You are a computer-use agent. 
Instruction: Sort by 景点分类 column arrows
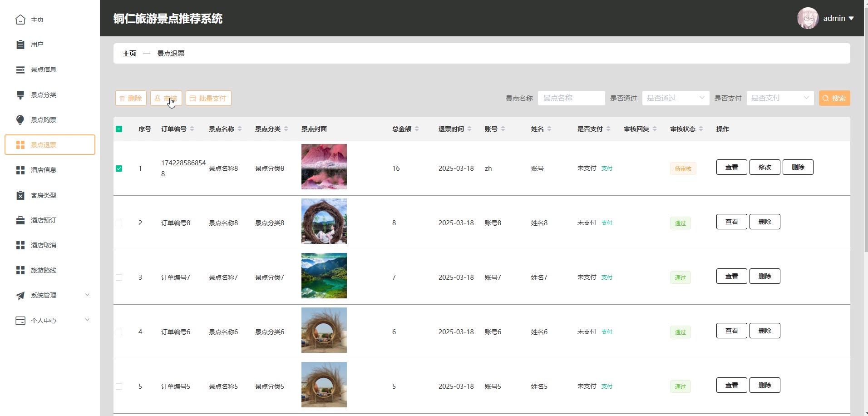pyautogui.click(x=286, y=129)
